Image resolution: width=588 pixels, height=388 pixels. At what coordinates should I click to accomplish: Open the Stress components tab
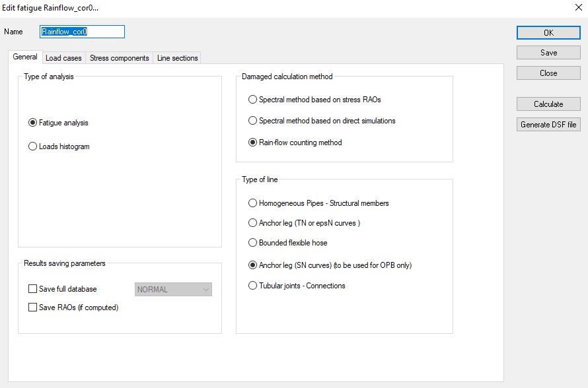coord(120,58)
